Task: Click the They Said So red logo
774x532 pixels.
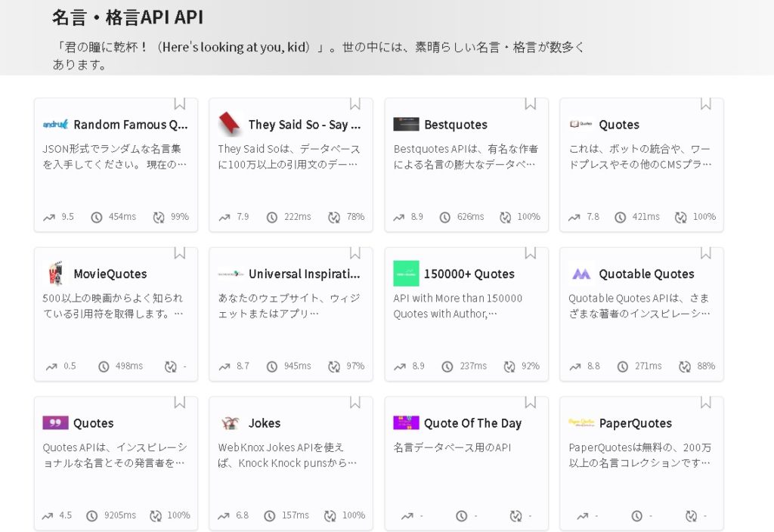Action: [x=230, y=124]
